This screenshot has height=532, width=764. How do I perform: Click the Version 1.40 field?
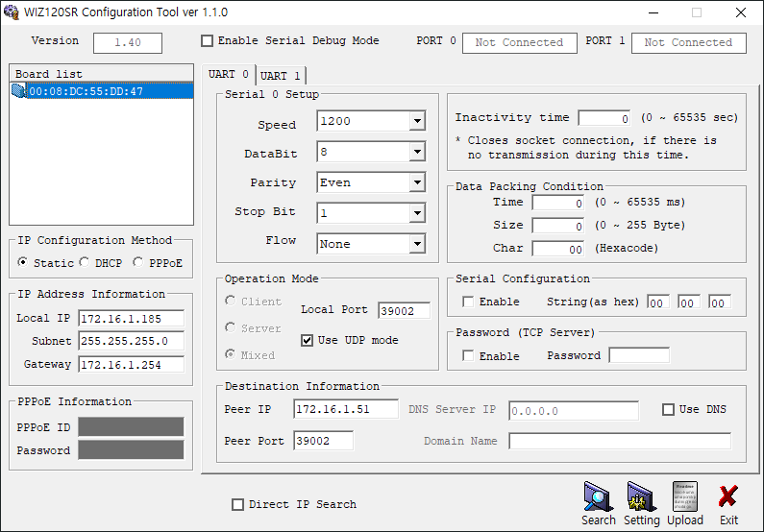128,43
